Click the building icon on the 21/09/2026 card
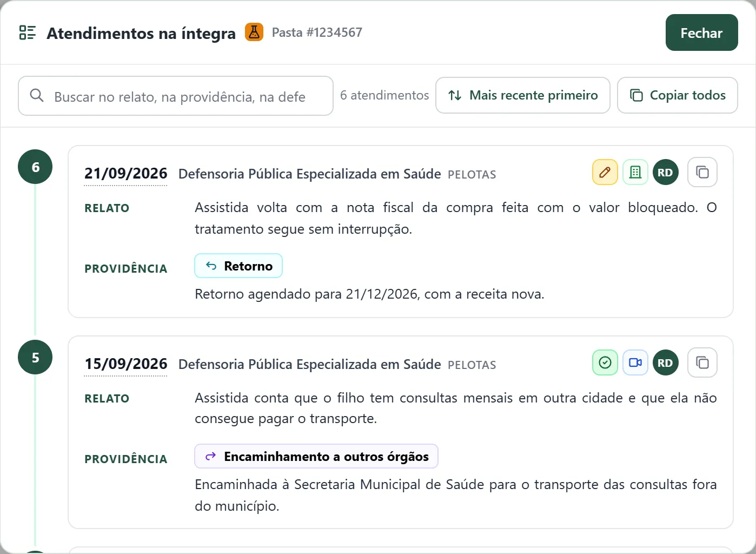The image size is (756, 554). (x=635, y=173)
